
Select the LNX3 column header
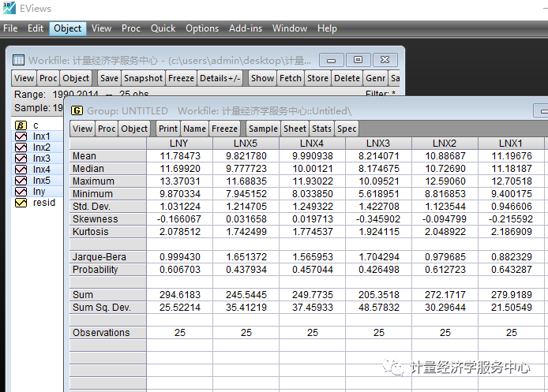pyautogui.click(x=378, y=144)
